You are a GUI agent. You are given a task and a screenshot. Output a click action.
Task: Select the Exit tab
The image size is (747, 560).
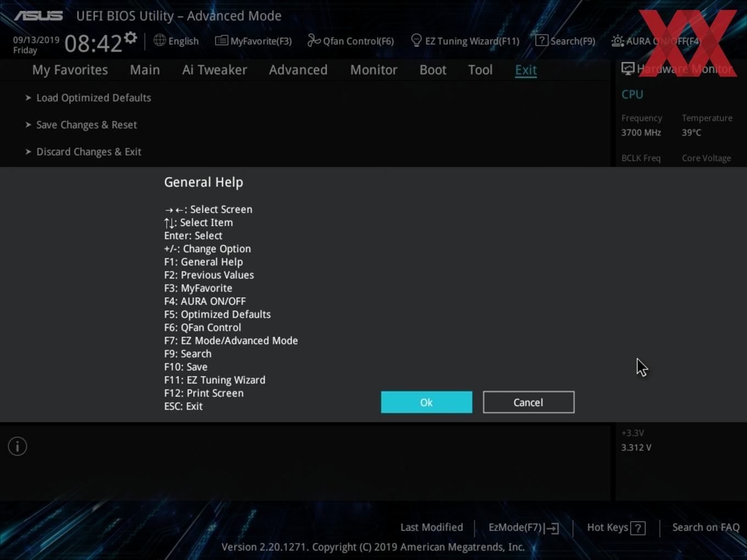(526, 70)
